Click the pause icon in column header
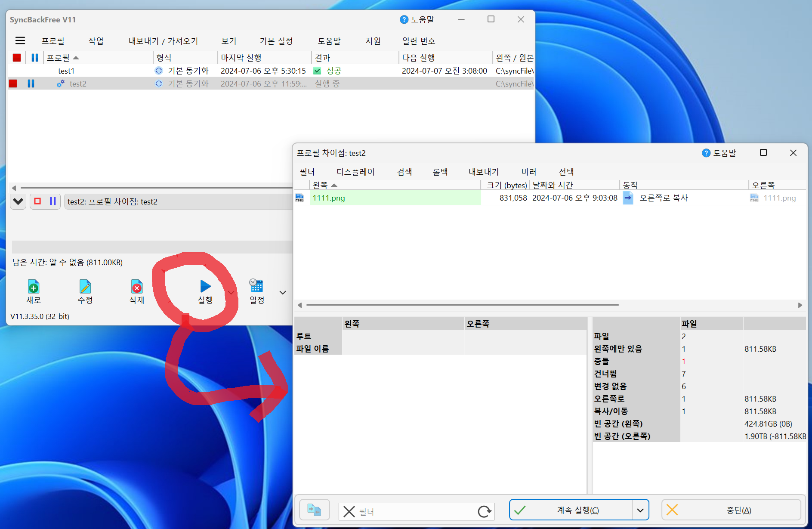 (35, 57)
